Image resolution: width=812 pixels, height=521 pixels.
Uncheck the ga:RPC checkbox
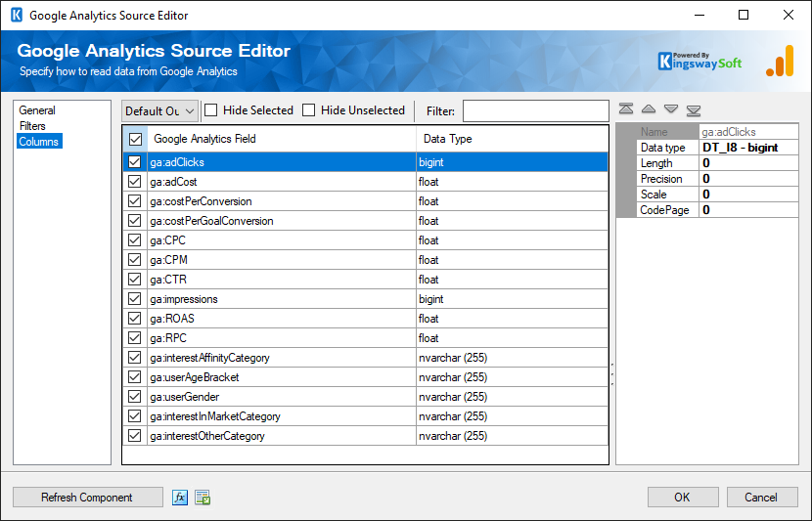point(135,338)
